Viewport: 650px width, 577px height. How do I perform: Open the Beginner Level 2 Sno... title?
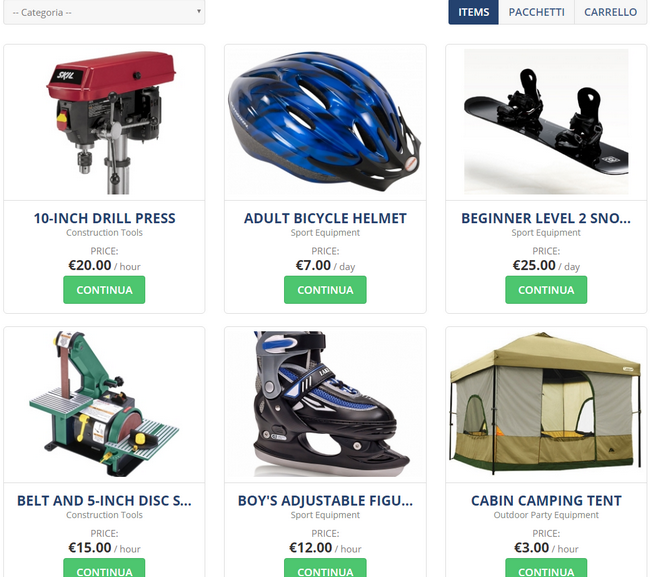[546, 218]
